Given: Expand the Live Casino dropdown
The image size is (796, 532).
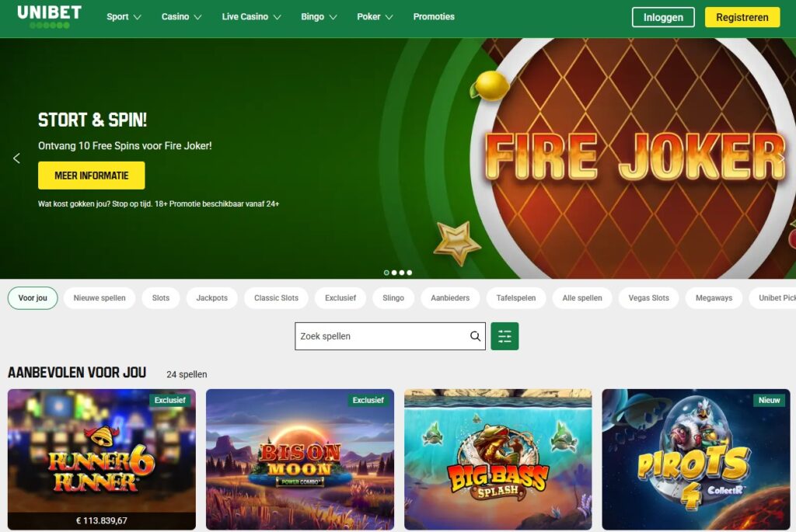Looking at the screenshot, I should tap(251, 17).
